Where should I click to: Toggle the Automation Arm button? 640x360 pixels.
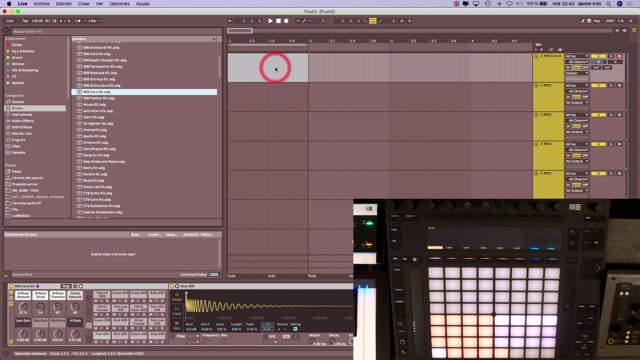point(304,21)
